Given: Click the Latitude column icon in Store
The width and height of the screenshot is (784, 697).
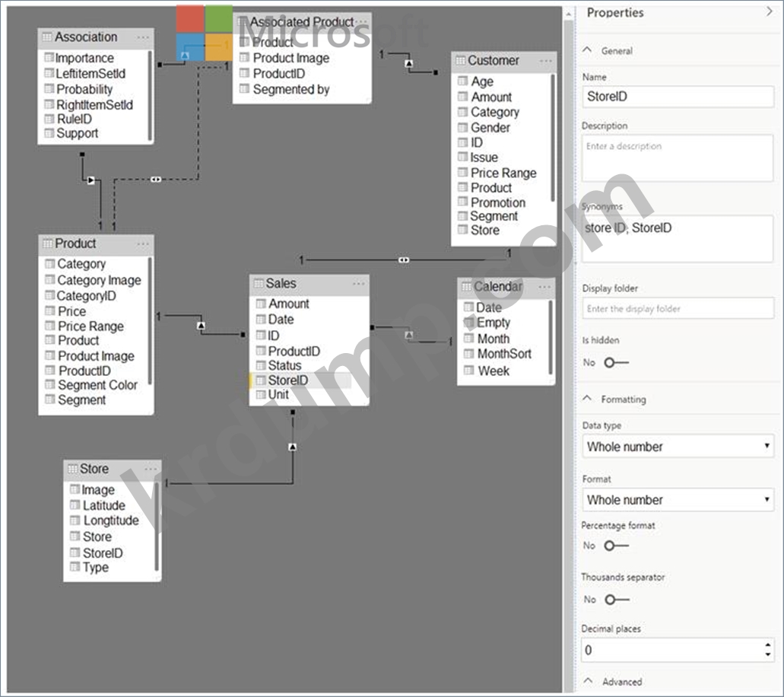Looking at the screenshot, I should pos(75,504).
